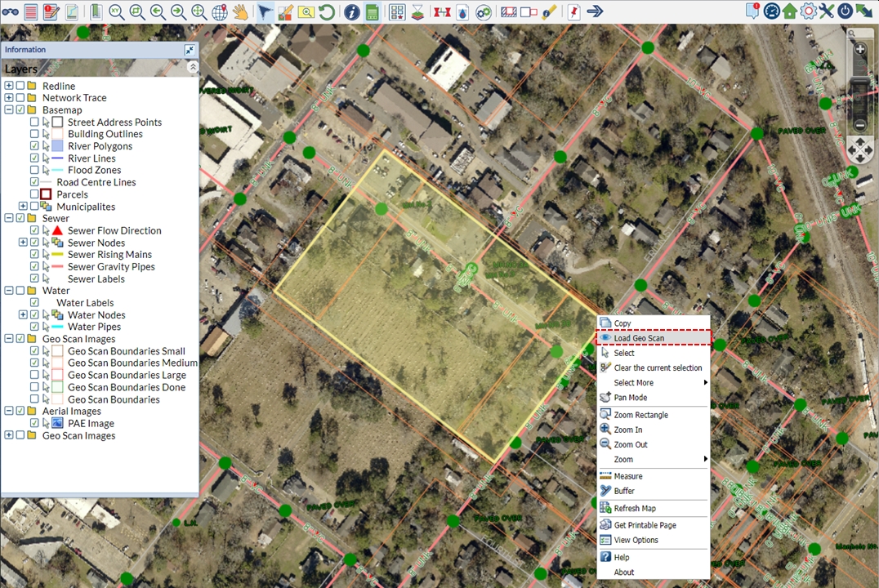This screenshot has height=588, width=879.
Task: Check the Flood Zones layer checkbox
Action: (34, 170)
